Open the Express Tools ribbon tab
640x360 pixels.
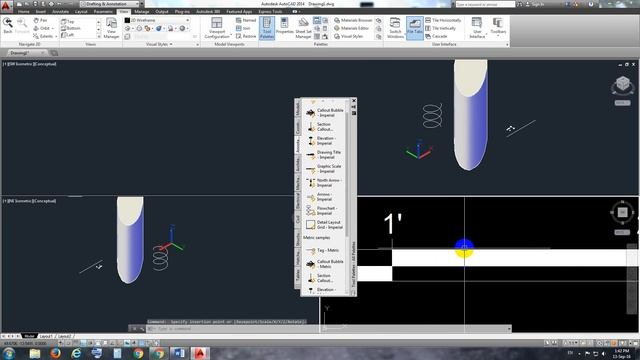click(270, 11)
